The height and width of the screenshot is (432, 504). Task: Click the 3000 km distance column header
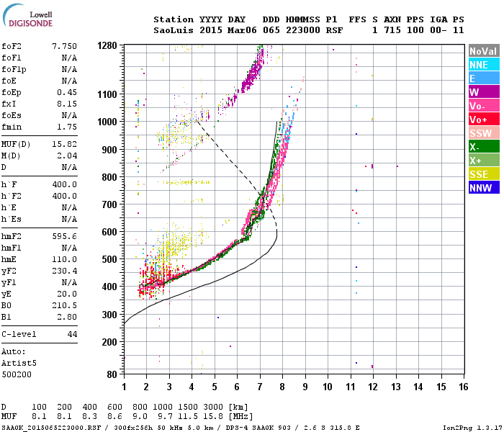coord(213,407)
